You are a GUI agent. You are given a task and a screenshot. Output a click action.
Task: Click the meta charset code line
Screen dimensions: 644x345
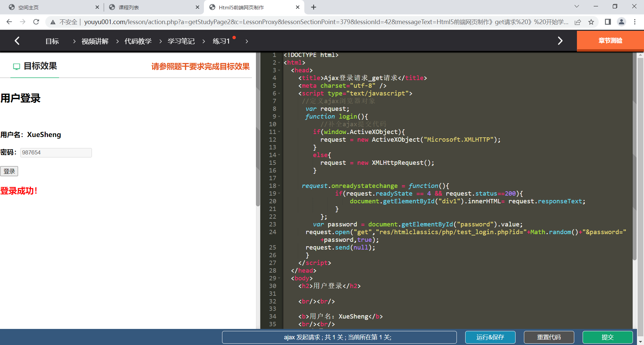coord(342,86)
